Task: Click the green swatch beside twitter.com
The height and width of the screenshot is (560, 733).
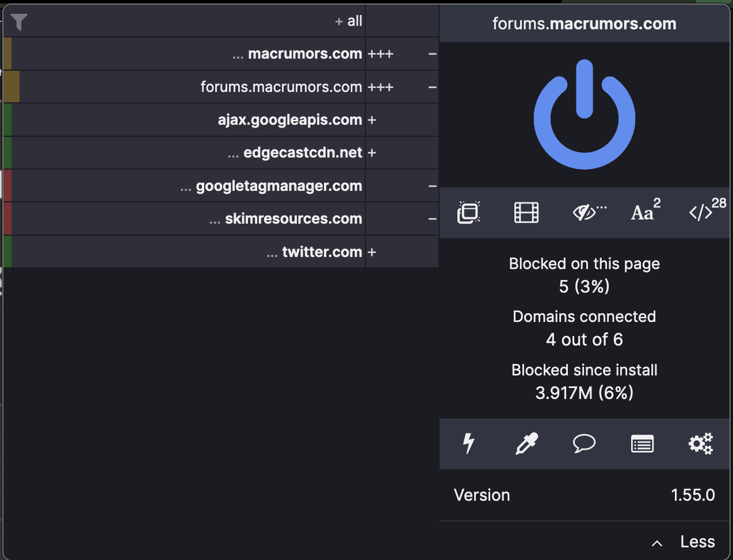Action: coord(7,252)
